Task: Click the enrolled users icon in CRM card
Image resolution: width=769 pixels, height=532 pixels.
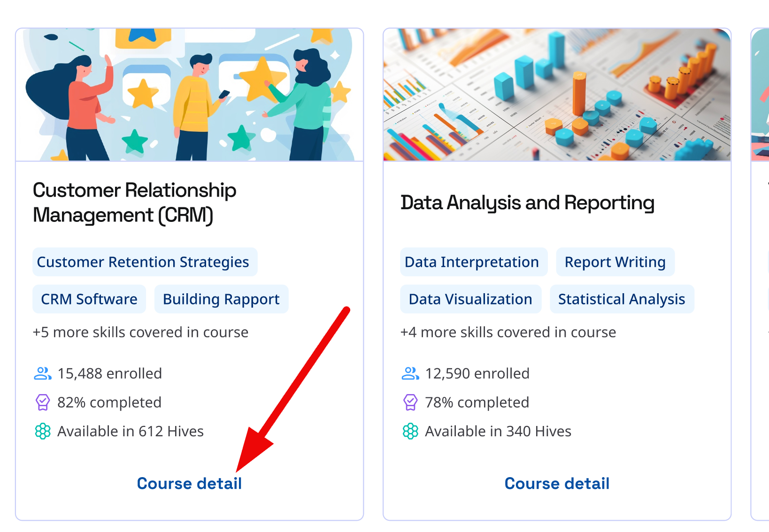Action: 42,373
